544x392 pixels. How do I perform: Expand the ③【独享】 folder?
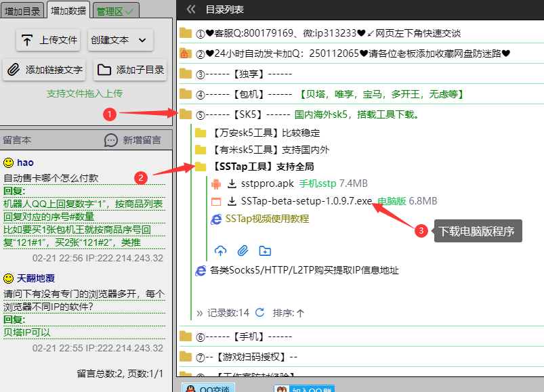click(186, 74)
